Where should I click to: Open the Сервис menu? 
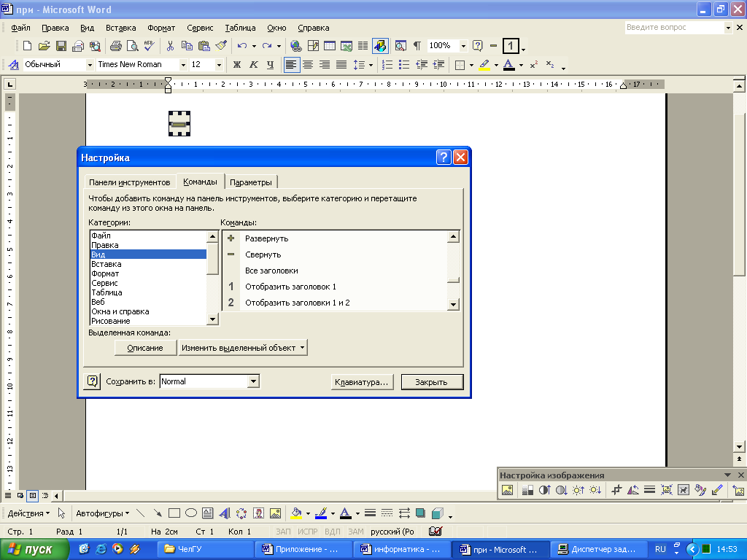(200, 28)
